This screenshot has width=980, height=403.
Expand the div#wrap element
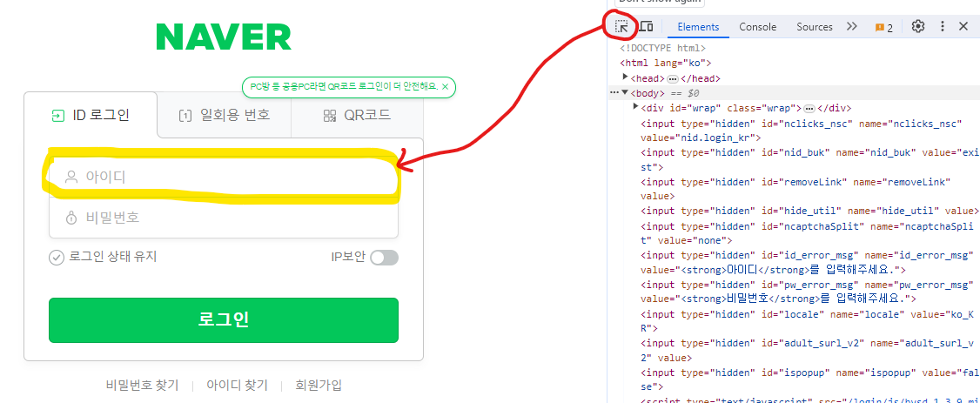(x=636, y=107)
